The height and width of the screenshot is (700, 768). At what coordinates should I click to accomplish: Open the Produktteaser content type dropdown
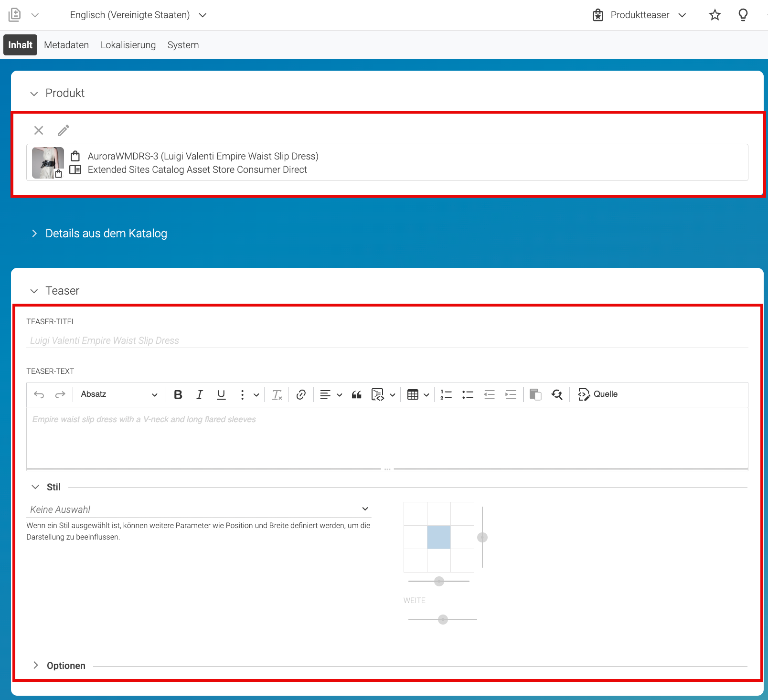click(640, 15)
